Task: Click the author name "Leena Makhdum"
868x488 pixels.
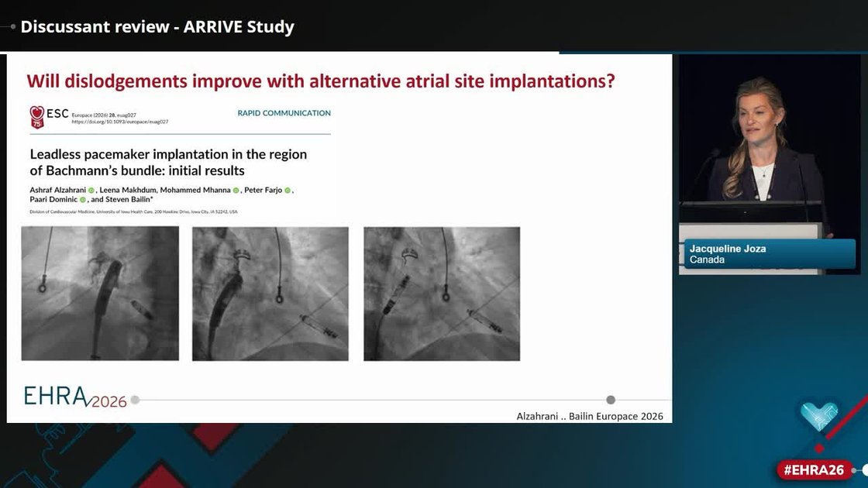Action: (128, 190)
